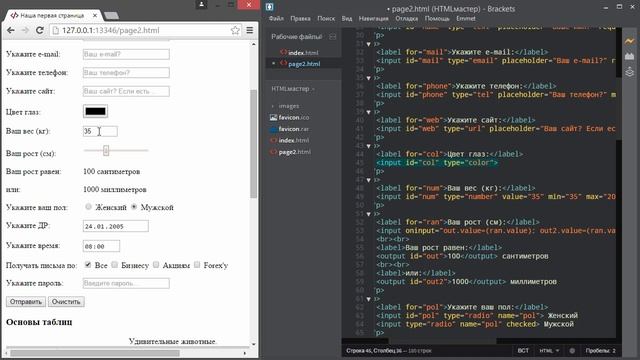Image resolution: width=640 pixels, height=360 pixels.
Task: Check the Бизнесу checkbox
Action: click(x=115, y=264)
